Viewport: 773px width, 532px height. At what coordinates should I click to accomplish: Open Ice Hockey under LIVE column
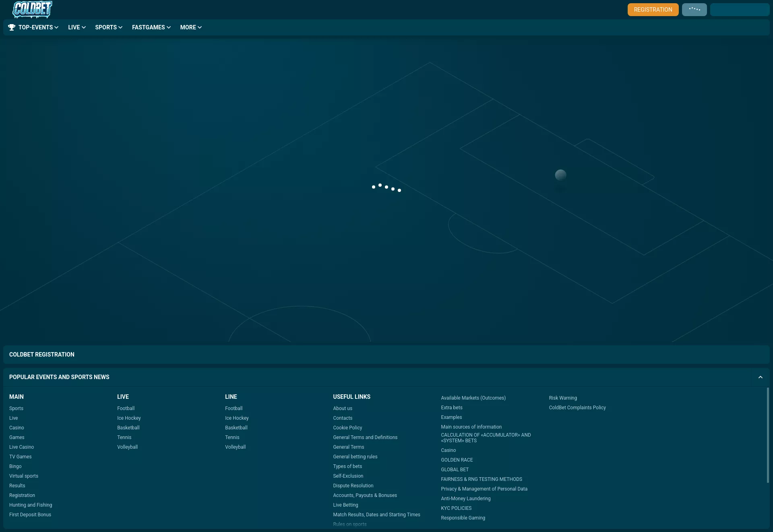point(129,418)
